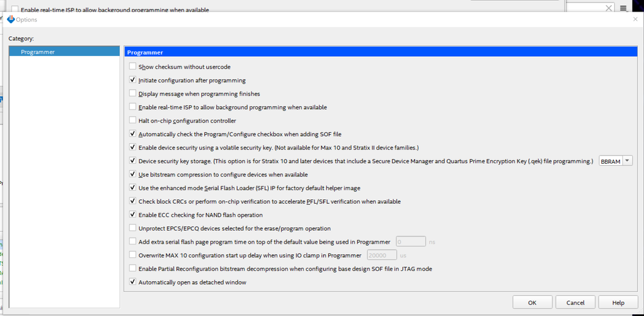Click the MAX 10 startup delay field

point(382,255)
